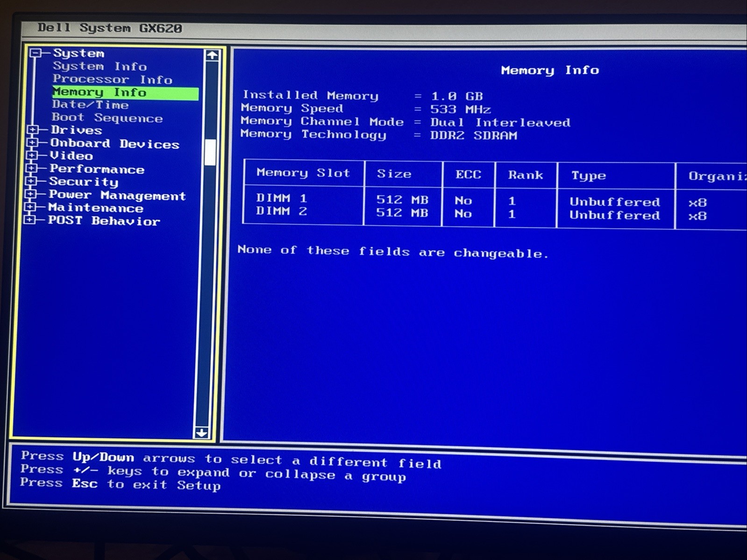
Task: Expand the Power Management group
Action: point(31,194)
